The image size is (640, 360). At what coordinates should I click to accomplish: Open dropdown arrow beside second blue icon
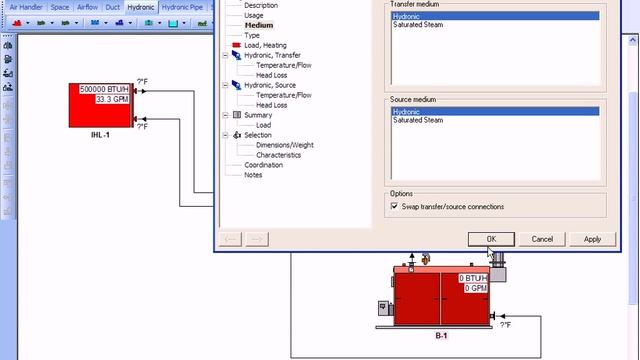pyautogui.click(x=130, y=24)
